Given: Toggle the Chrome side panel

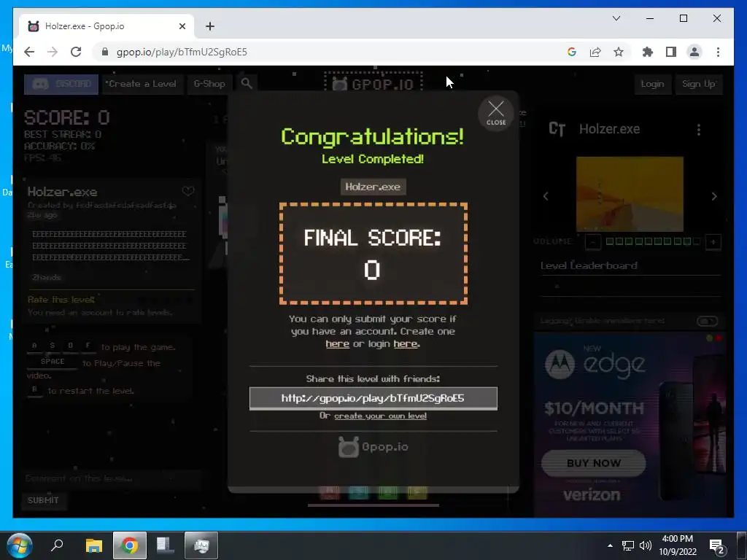Looking at the screenshot, I should (671, 52).
